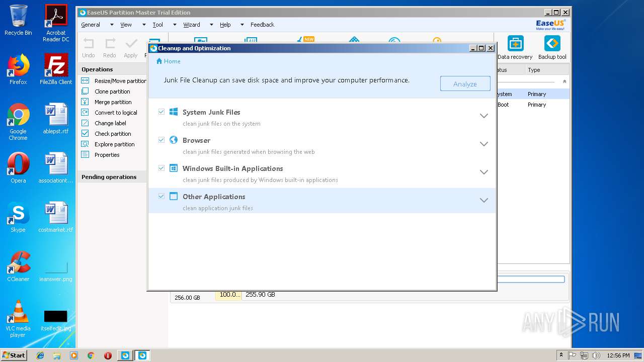Open the Feedback menu item
Screen dimensions: 644x362
point(262,25)
